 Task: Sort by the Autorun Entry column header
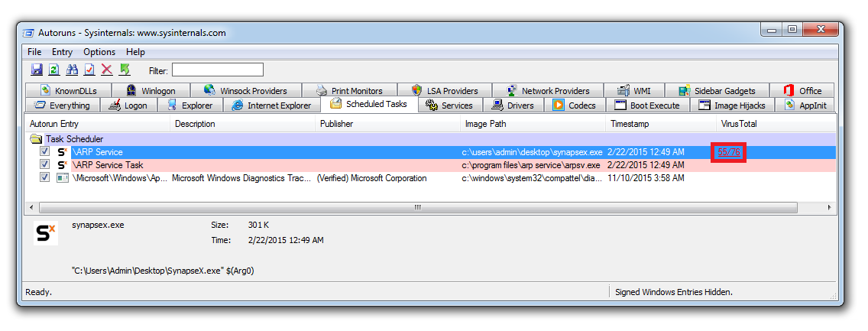coord(97,124)
